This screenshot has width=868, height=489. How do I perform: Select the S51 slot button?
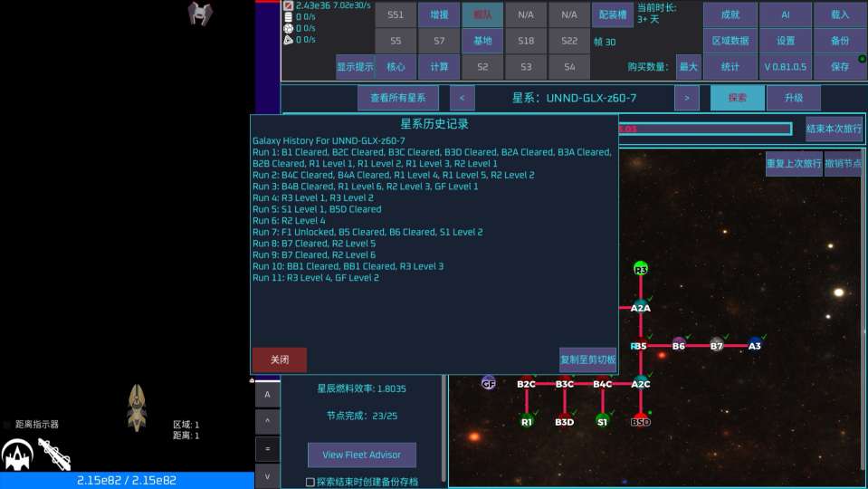click(396, 15)
